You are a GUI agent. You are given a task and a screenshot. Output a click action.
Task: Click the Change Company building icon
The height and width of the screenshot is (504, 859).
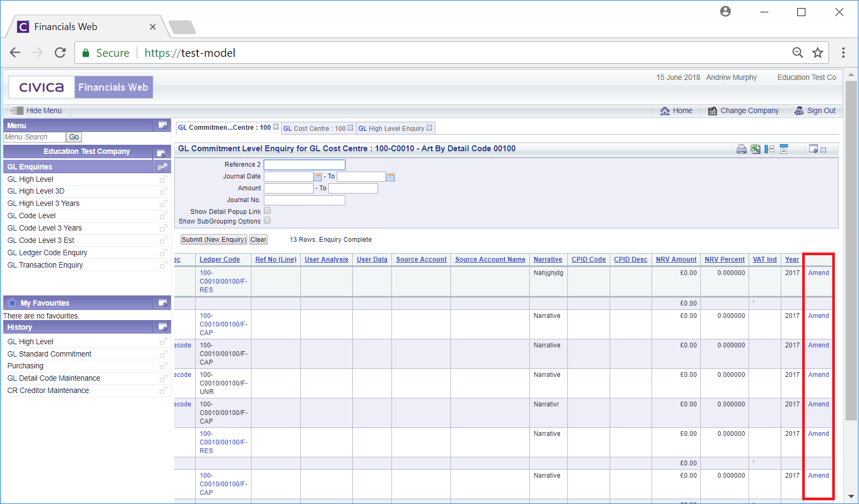click(x=713, y=111)
